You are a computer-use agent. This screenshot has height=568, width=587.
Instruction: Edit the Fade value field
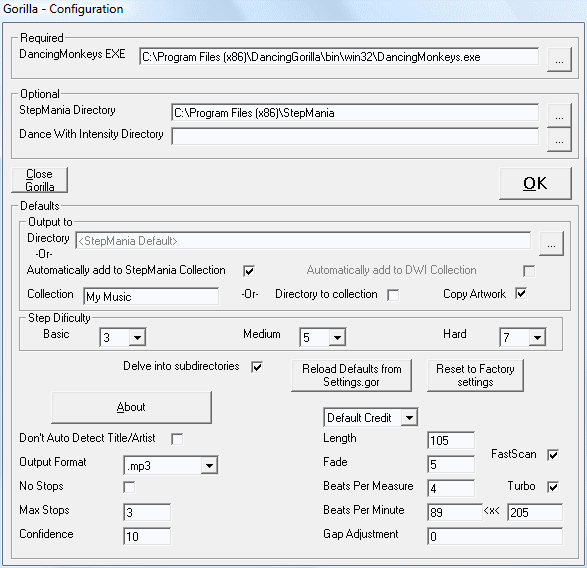[x=451, y=464]
